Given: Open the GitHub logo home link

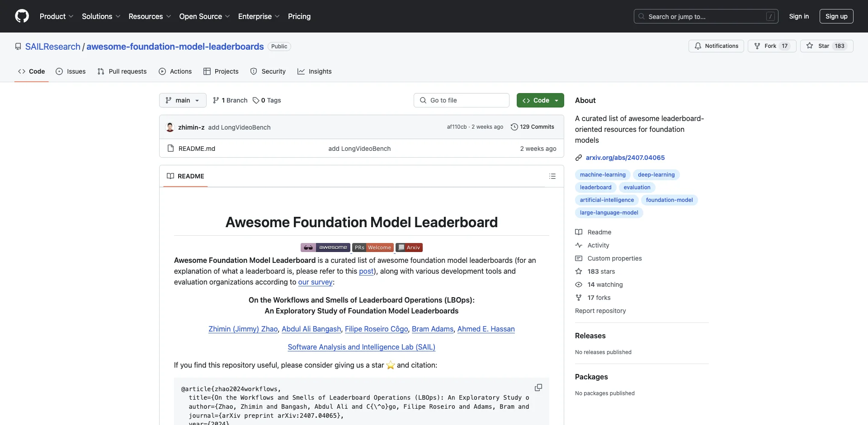Looking at the screenshot, I should 22,16.
